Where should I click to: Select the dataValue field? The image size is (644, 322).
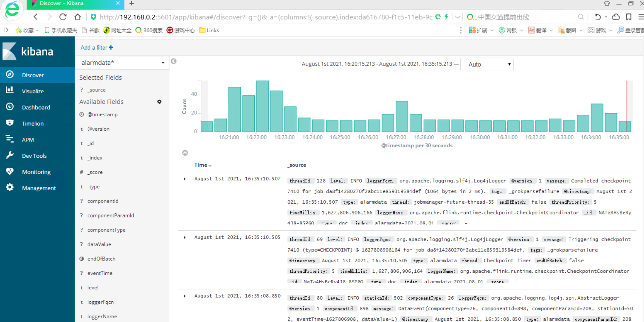coord(99,244)
